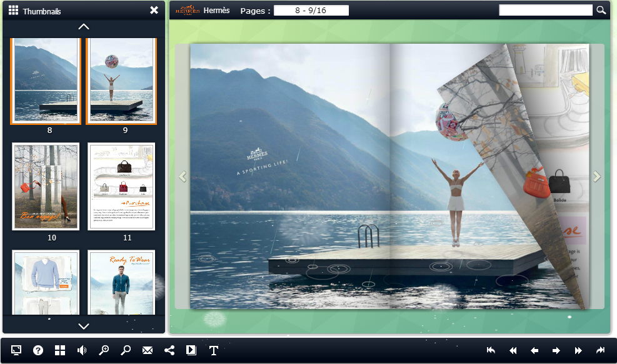Open the Ready To Wear page thumbnail
This screenshot has width=617, height=364.
point(121,282)
